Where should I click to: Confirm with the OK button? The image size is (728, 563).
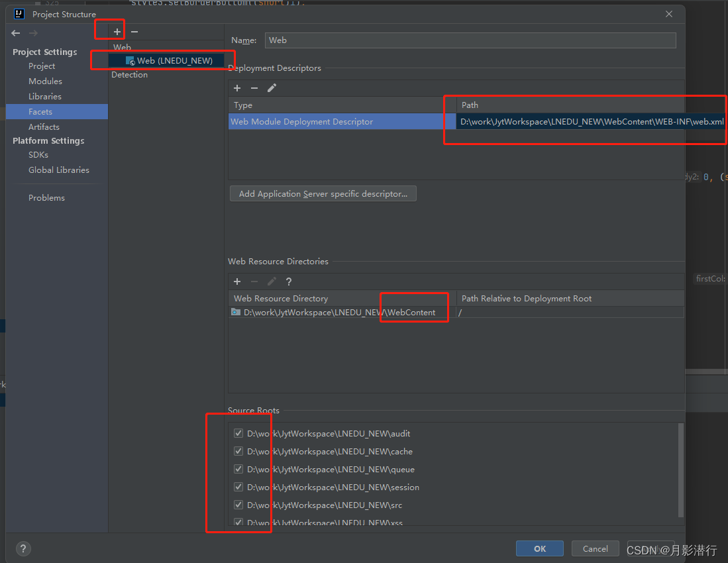[x=540, y=548]
